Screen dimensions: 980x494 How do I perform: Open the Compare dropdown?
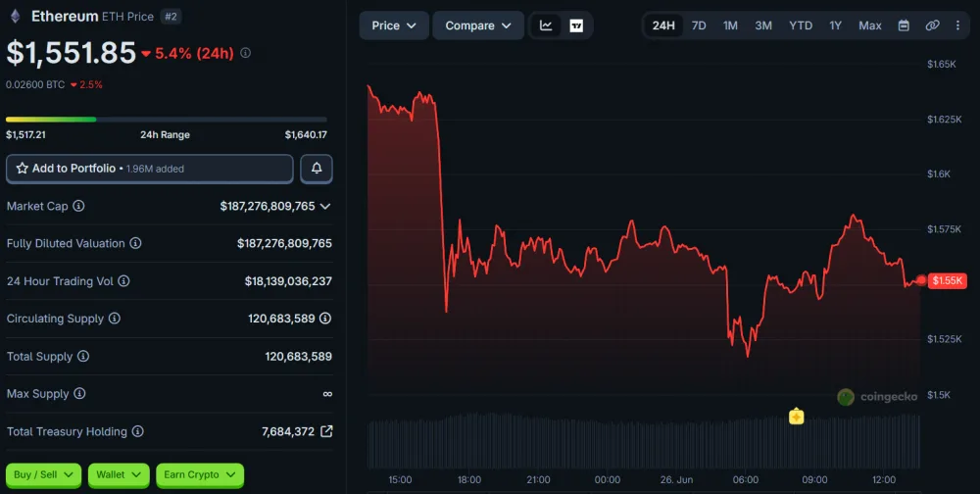click(x=478, y=25)
